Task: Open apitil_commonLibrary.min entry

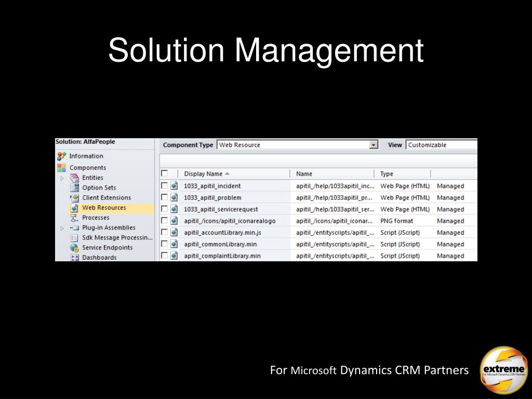Action: [x=220, y=244]
